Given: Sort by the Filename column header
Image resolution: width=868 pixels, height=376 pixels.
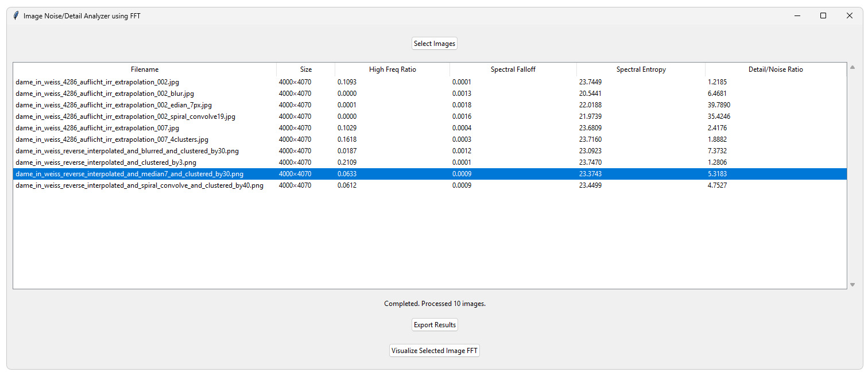Looking at the screenshot, I should [145, 69].
